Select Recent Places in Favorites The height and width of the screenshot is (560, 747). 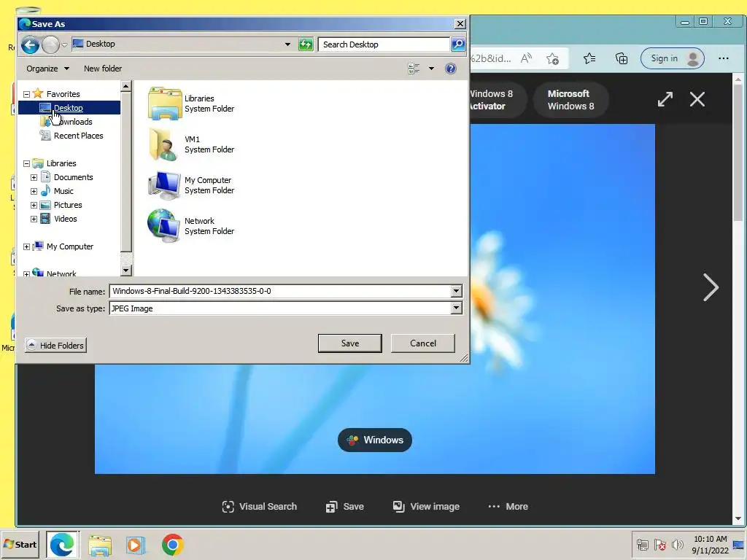tap(72, 136)
